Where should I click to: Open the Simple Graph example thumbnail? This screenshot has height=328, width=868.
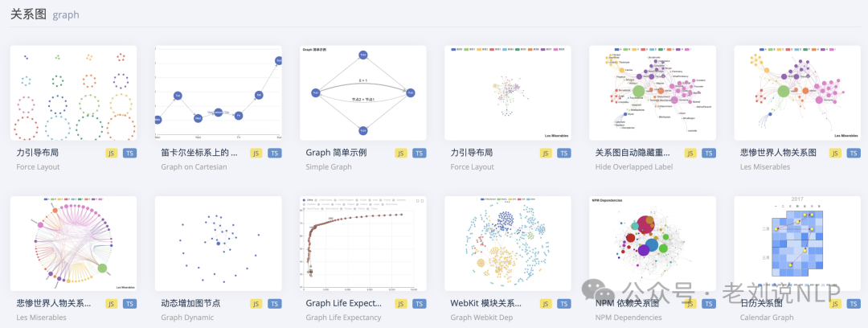pyautogui.click(x=362, y=92)
